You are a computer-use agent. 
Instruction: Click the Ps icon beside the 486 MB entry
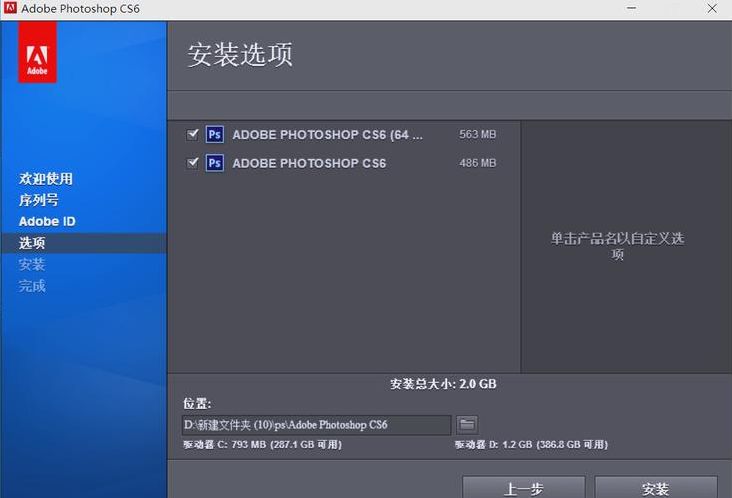(x=215, y=163)
